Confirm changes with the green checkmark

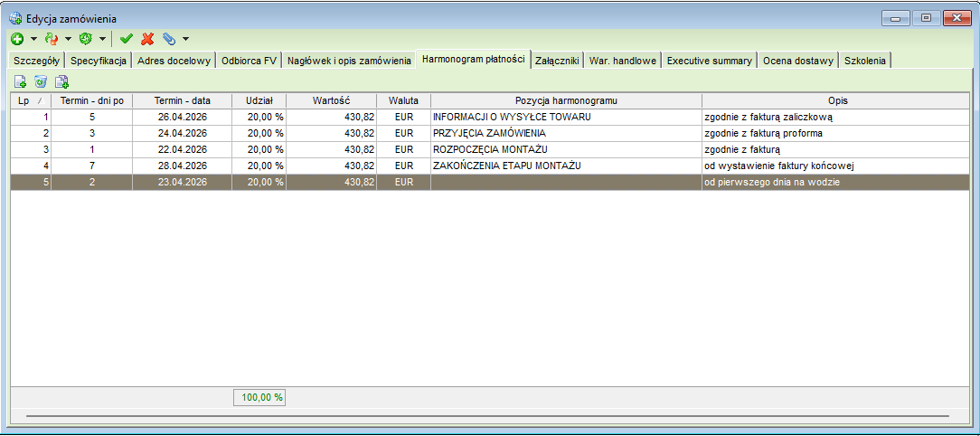[x=127, y=39]
